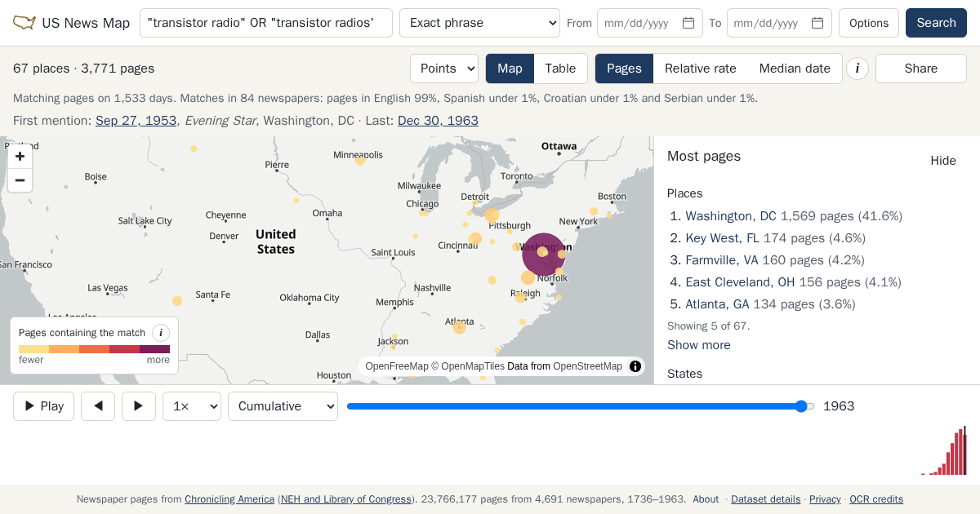980x514 pixels.
Task: Start the Play animation button
Action: (x=43, y=406)
